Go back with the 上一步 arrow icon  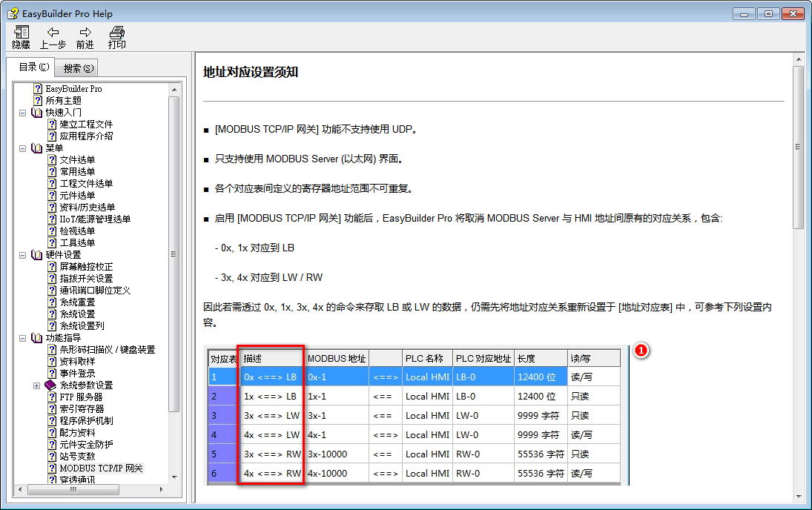(x=53, y=32)
